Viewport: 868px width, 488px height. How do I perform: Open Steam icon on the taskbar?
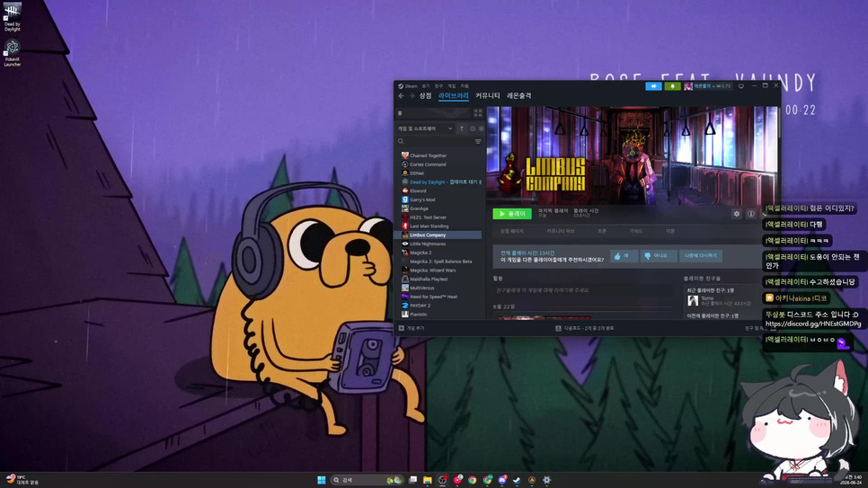point(517,480)
